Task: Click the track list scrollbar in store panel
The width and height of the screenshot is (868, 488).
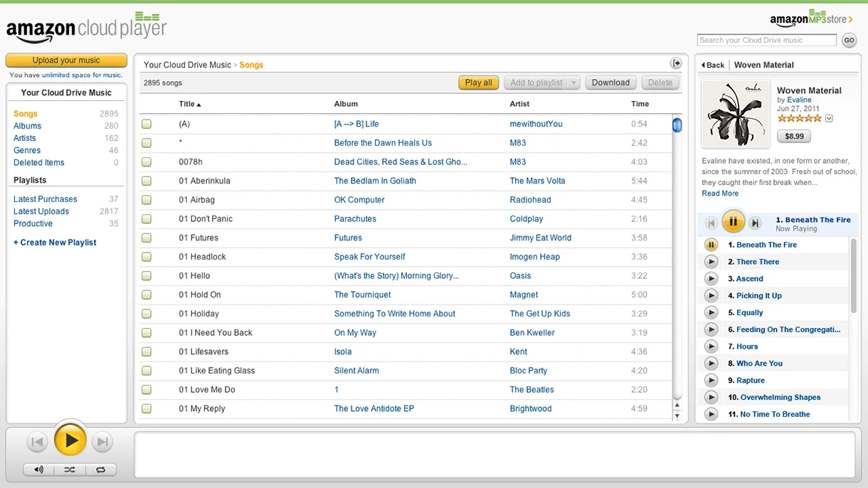Action: click(x=854, y=275)
